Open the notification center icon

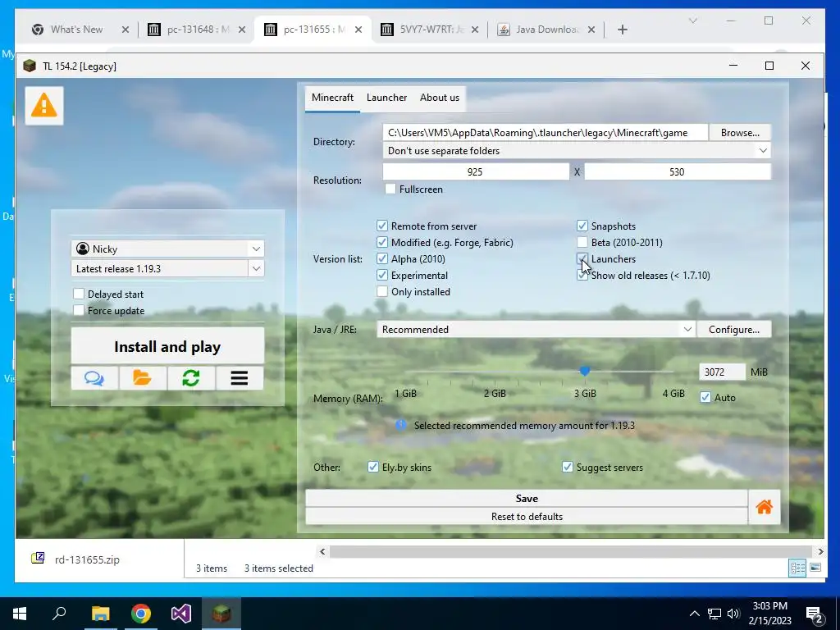click(815, 615)
